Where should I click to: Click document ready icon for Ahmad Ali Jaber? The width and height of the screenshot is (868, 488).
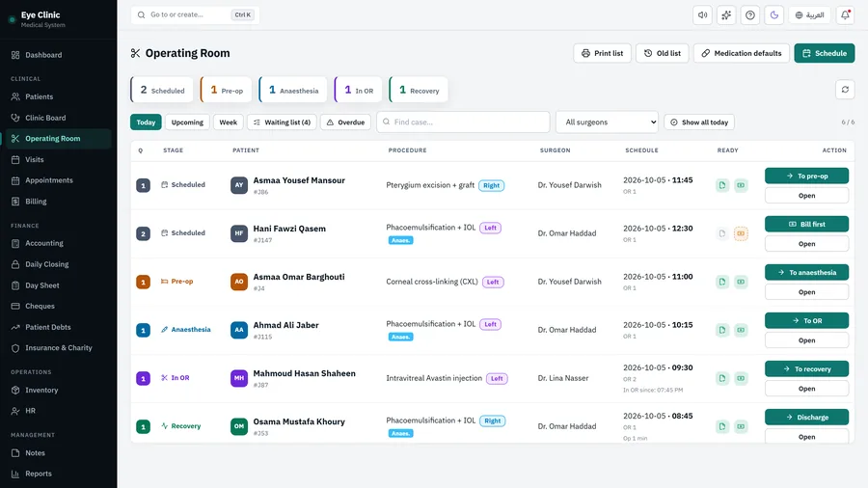(721, 330)
